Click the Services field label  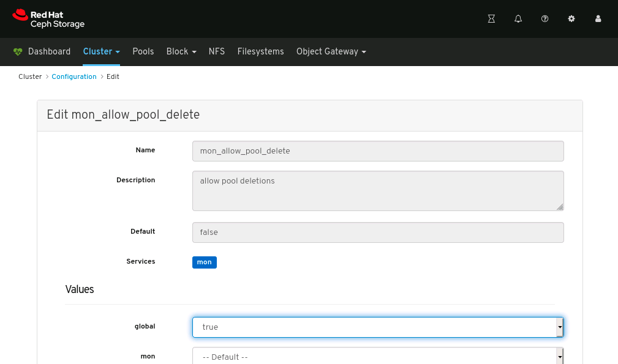pos(141,261)
